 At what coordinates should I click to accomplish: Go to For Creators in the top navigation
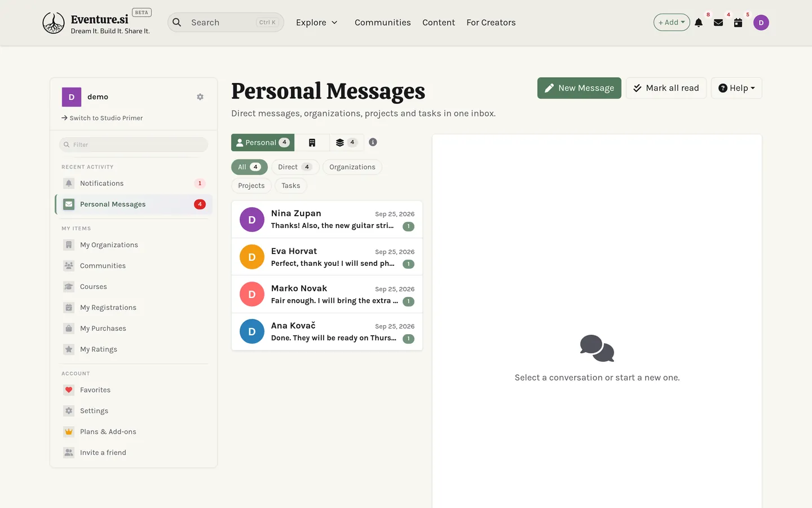point(491,23)
